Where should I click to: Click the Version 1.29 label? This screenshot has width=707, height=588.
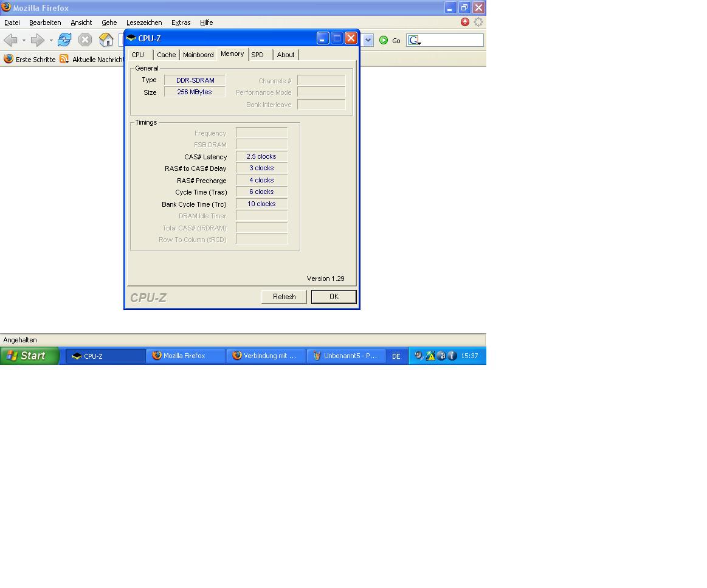tap(326, 278)
